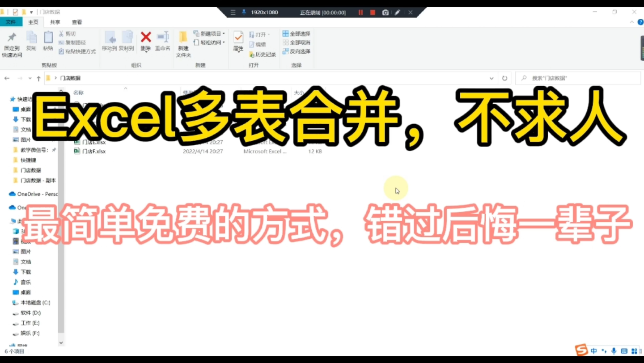Click the 粘贴 paste icon
The width and height of the screenshot is (644, 363).
(48, 41)
